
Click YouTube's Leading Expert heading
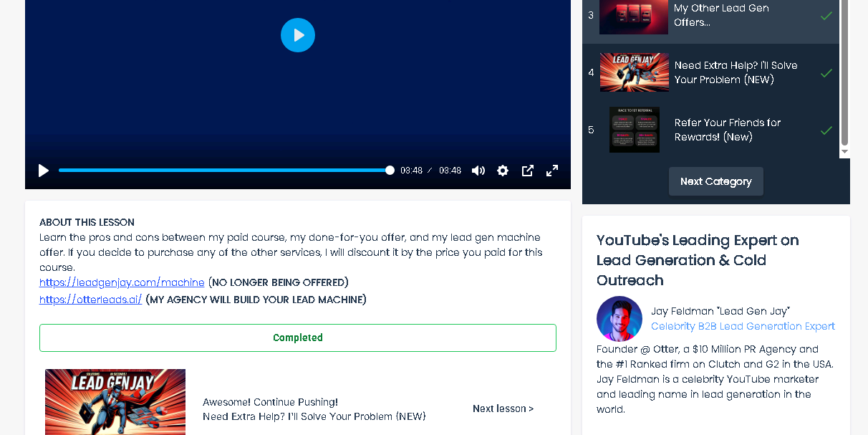698,260
